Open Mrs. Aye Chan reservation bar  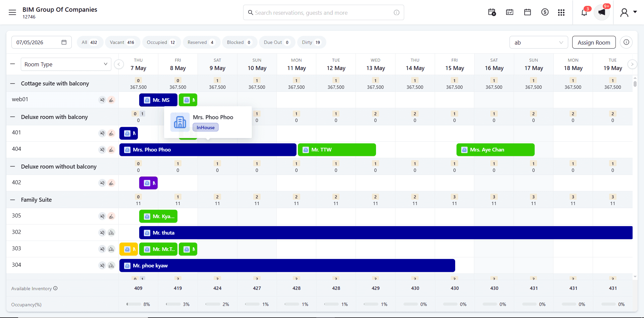coord(495,150)
